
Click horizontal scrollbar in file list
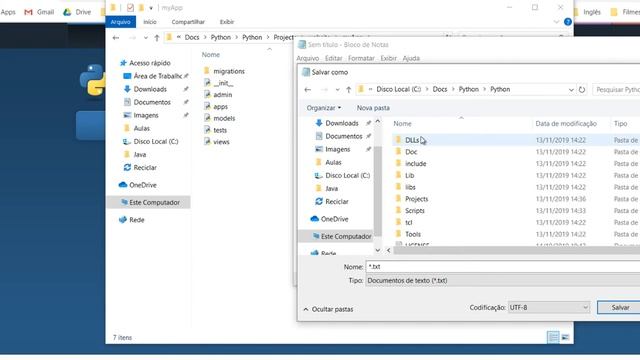tap(517, 250)
